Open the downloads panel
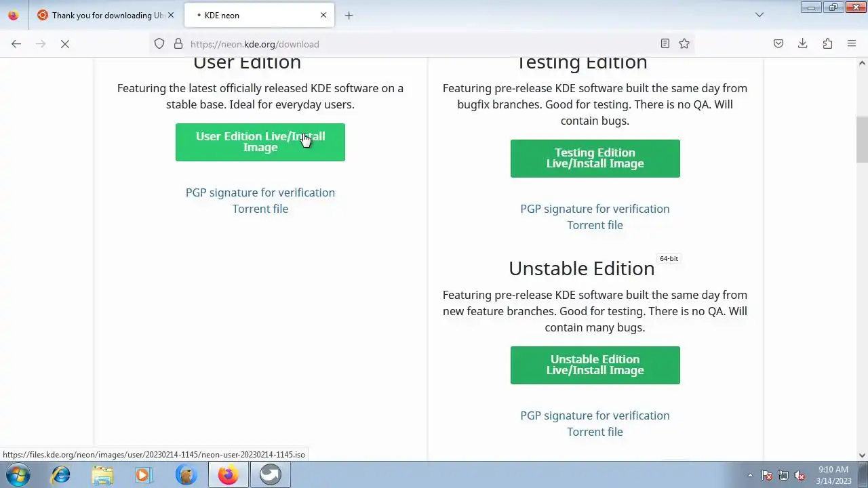 [x=803, y=44]
